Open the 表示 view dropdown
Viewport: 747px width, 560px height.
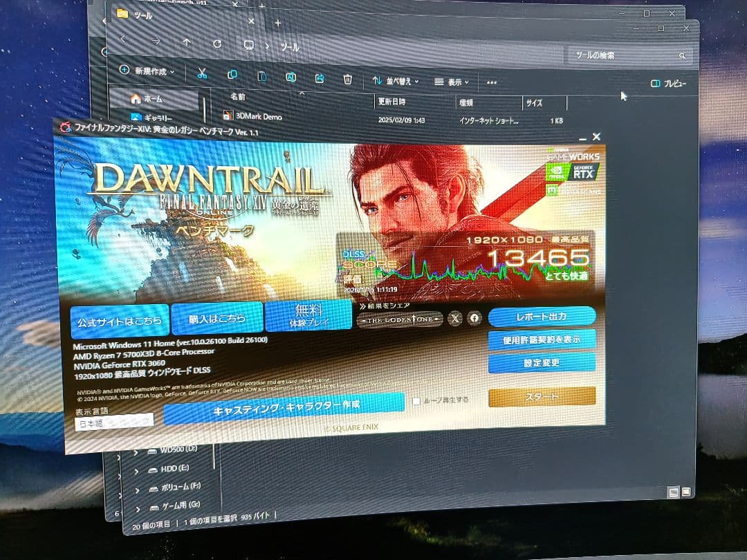(x=452, y=82)
